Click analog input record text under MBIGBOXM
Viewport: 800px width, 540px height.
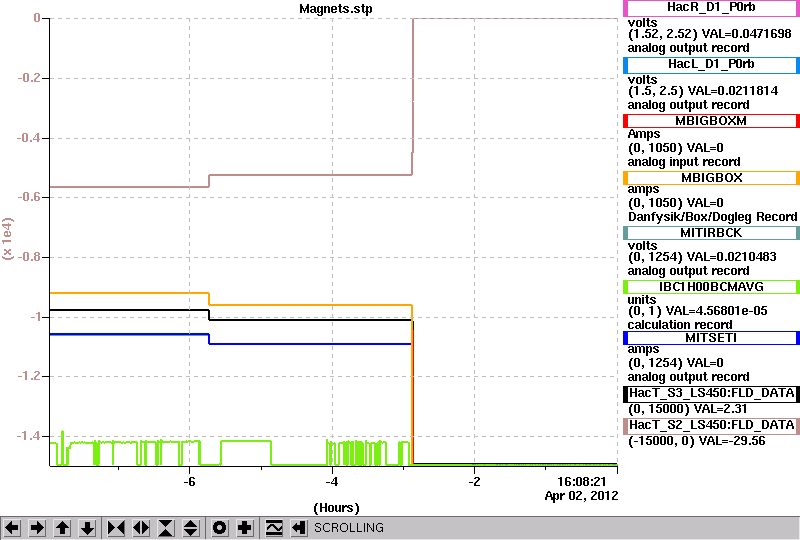click(x=684, y=162)
